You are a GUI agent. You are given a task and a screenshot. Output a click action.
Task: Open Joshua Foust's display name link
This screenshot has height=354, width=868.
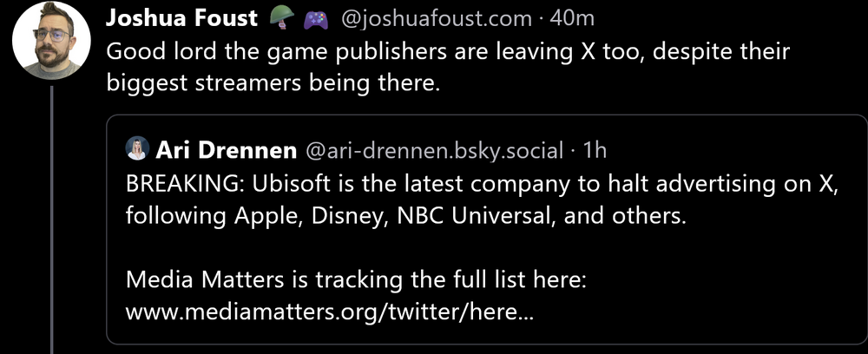182,18
